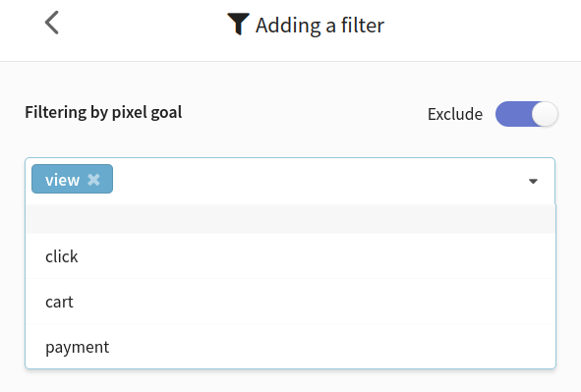
Task: Click blank area below the dropdown list
Action: (x=291, y=381)
